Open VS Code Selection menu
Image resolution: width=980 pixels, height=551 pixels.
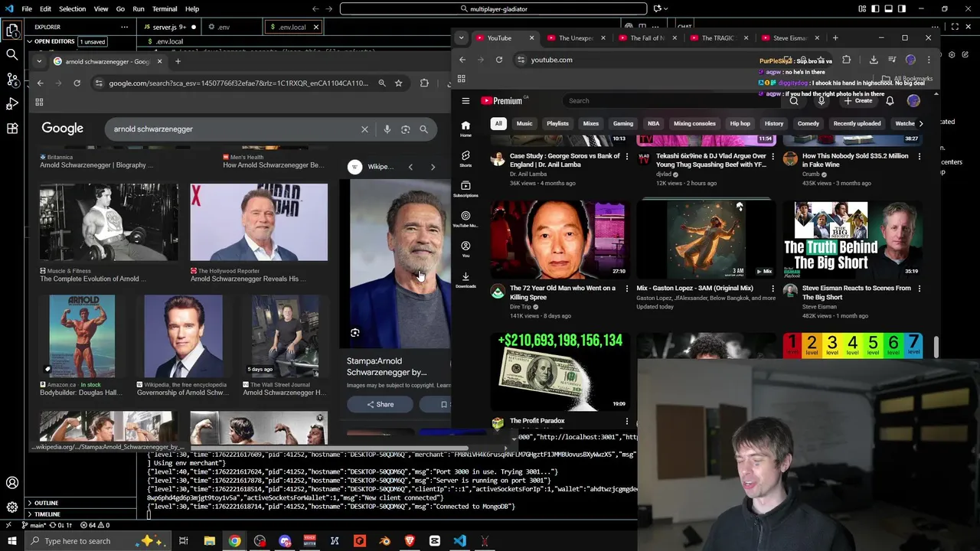[x=72, y=9]
